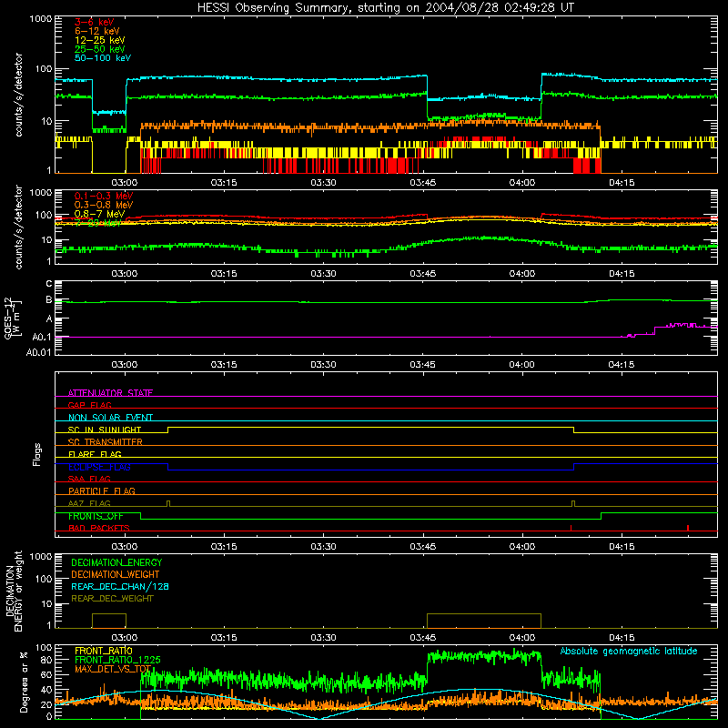Click the 03:30 tick under top plot
This screenshot has width=728, height=728.
[x=323, y=183]
